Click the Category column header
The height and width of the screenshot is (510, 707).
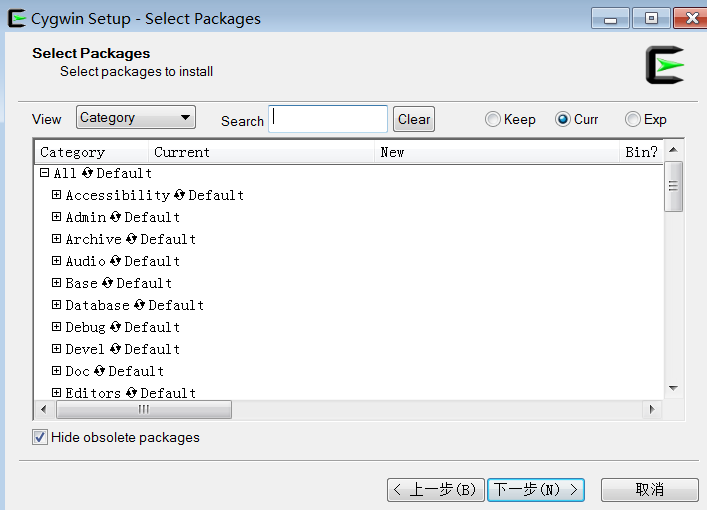[x=92, y=152]
